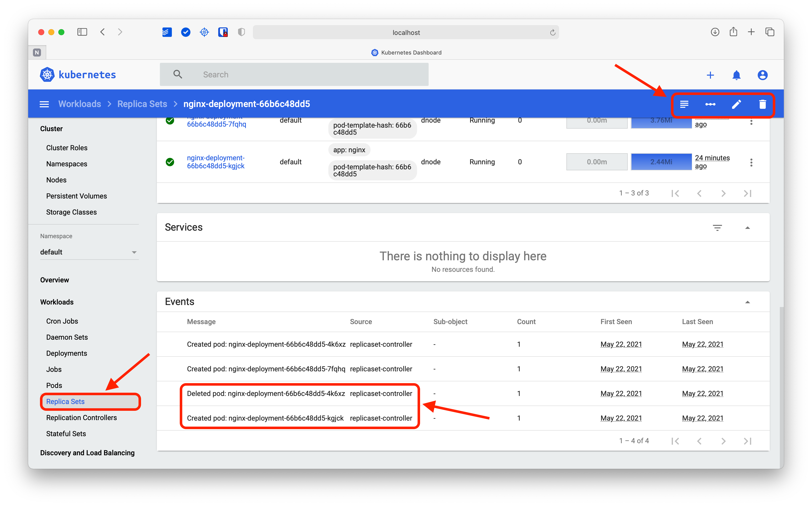This screenshot has height=506, width=812.
Task: Go to next page of pods
Action: pos(723,193)
